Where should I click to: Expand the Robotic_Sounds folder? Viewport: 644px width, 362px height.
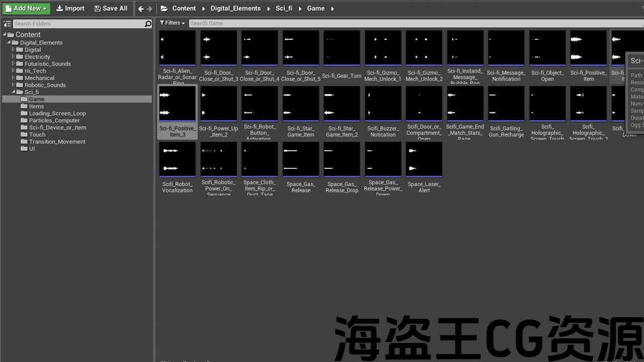14,85
